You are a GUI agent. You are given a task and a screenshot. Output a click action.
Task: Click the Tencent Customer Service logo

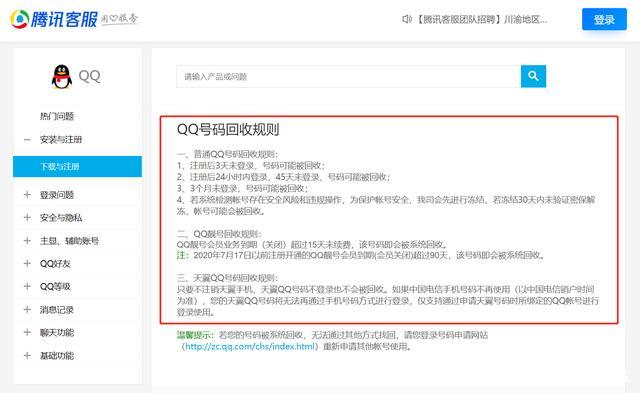(54, 19)
